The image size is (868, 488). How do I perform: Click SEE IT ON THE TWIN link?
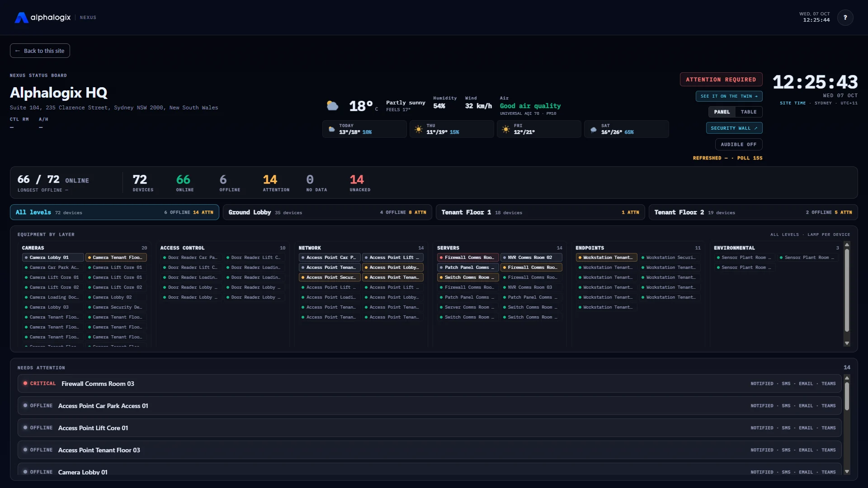click(729, 96)
